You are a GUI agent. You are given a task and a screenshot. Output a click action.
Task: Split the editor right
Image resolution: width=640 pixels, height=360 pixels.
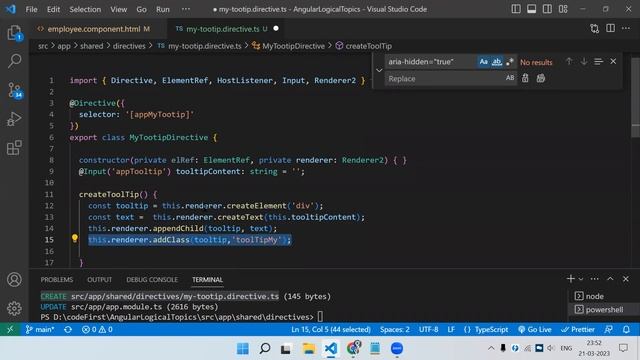[610, 29]
